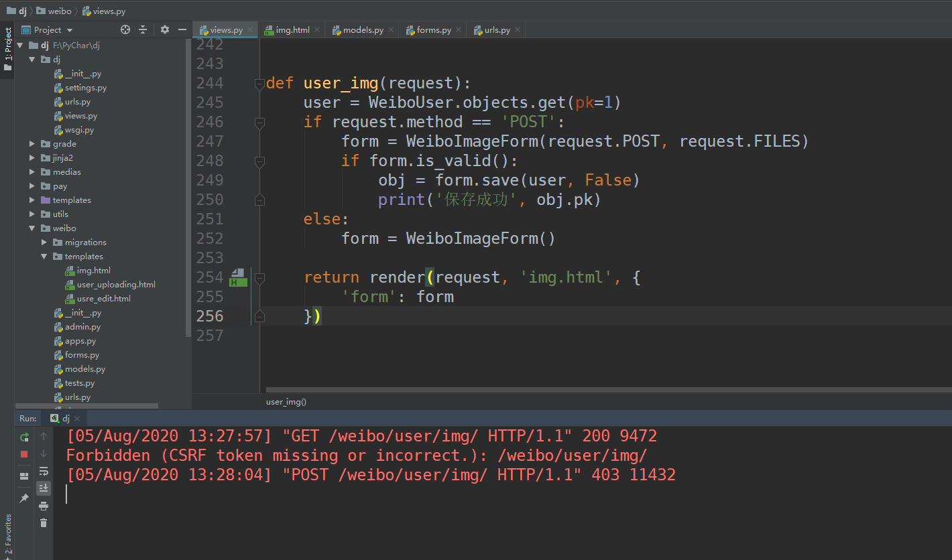Image resolution: width=952 pixels, height=560 pixels.
Task: Fold the form.is_valid block at line 248
Action: coord(259,161)
